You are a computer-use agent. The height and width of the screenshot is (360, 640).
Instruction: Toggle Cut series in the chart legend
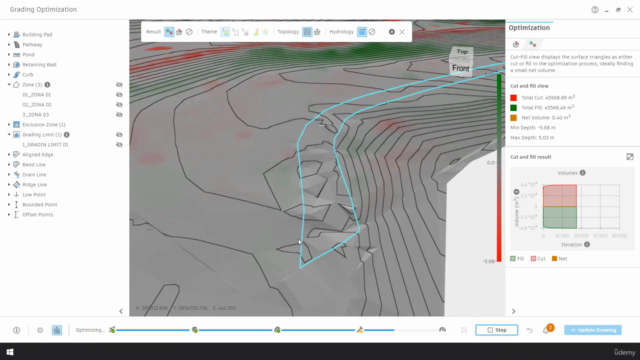pyautogui.click(x=538, y=258)
